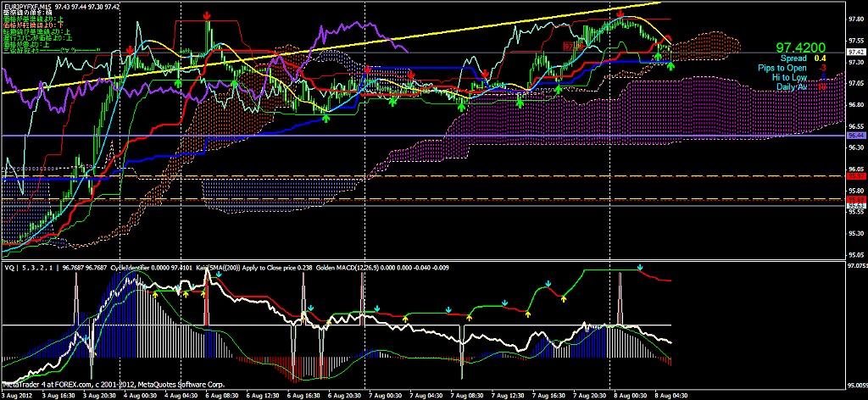Click the Pips to Open label
The image size is (868, 400).
point(784,68)
